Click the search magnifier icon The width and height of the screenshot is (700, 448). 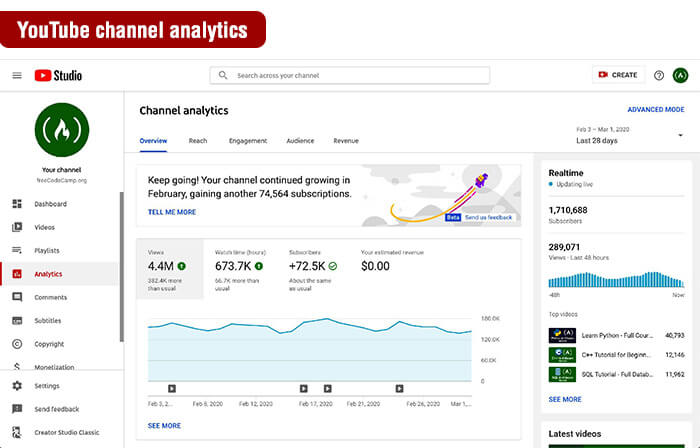223,75
